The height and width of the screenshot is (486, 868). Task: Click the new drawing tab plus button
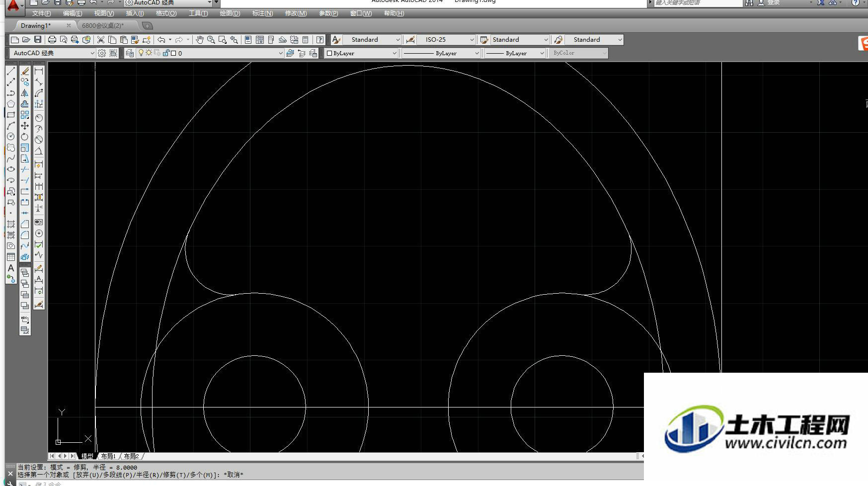147,25
